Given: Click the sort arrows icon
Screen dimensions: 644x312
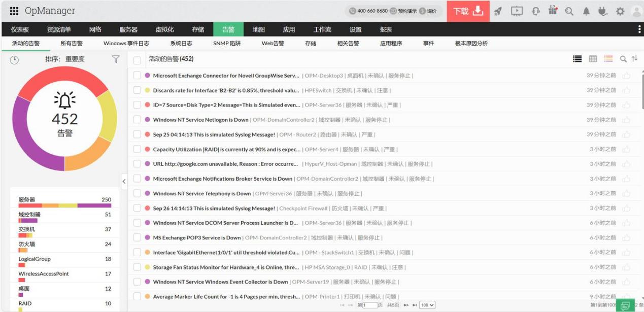Looking at the screenshot, I should tap(634, 59).
